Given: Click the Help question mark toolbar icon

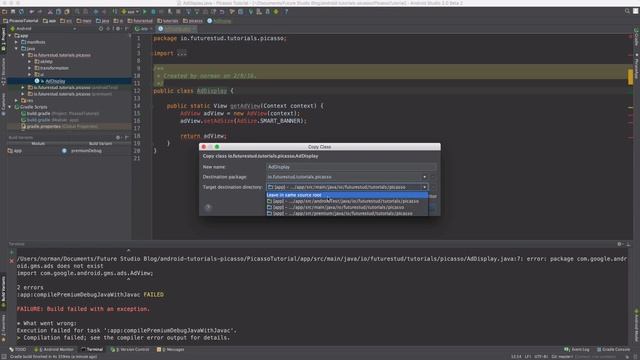Looking at the screenshot, I should point(286,11).
